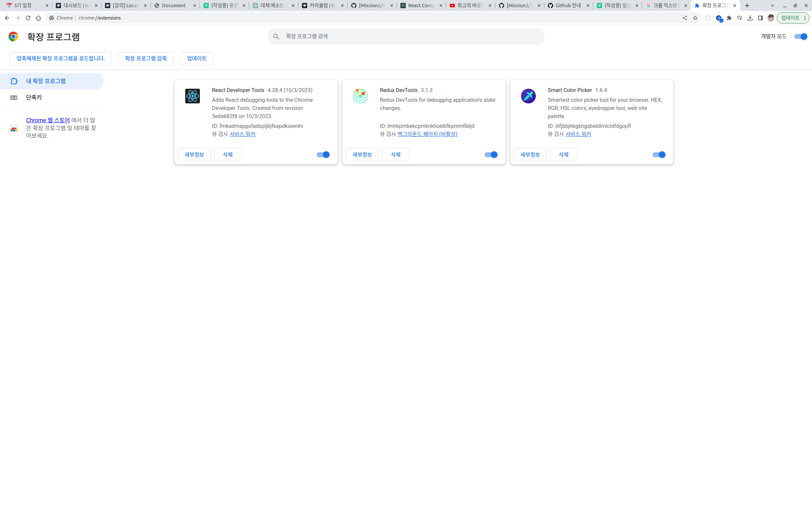
Task: Close the Document tab
Action: [195, 6]
